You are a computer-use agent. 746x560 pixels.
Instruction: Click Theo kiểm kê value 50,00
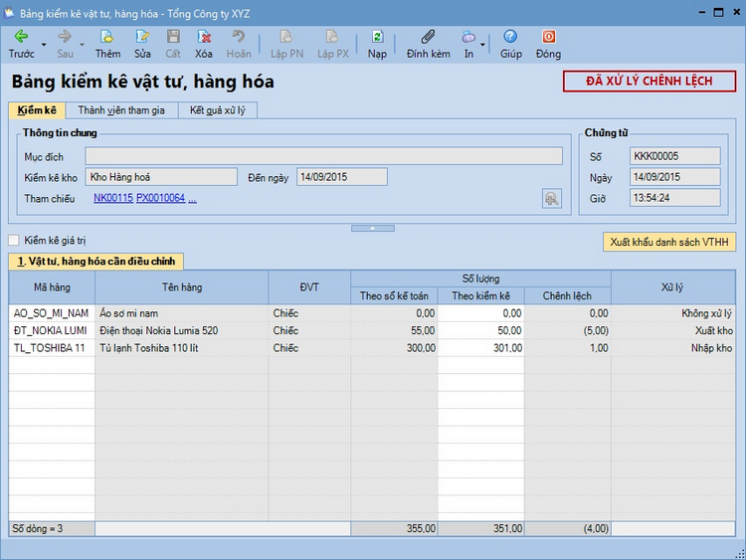481,330
